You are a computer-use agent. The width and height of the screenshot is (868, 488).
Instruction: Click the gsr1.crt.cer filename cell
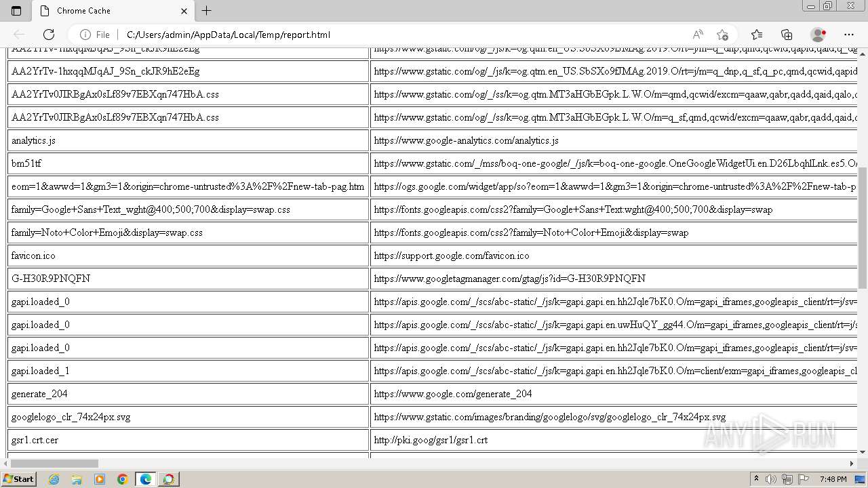tap(188, 440)
